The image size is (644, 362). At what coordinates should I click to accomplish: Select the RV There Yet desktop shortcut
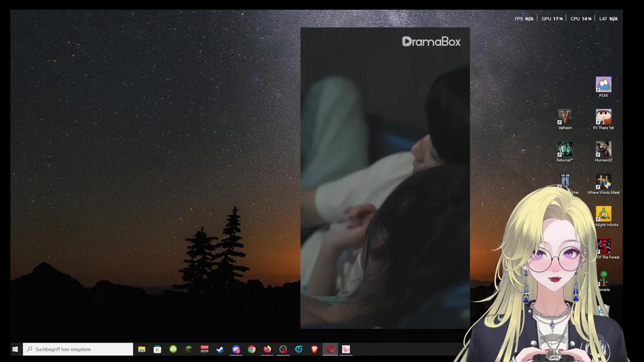click(x=603, y=120)
